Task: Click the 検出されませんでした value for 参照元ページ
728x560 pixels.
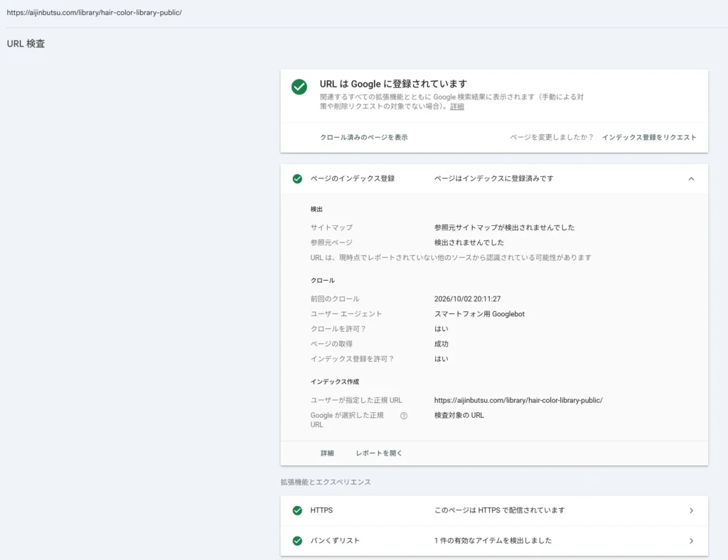Action: tap(469, 242)
